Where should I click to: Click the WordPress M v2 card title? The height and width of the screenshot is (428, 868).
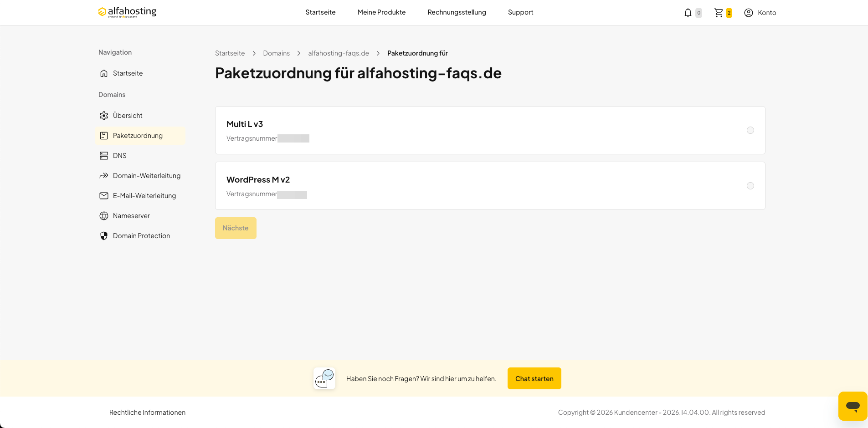[x=258, y=180]
